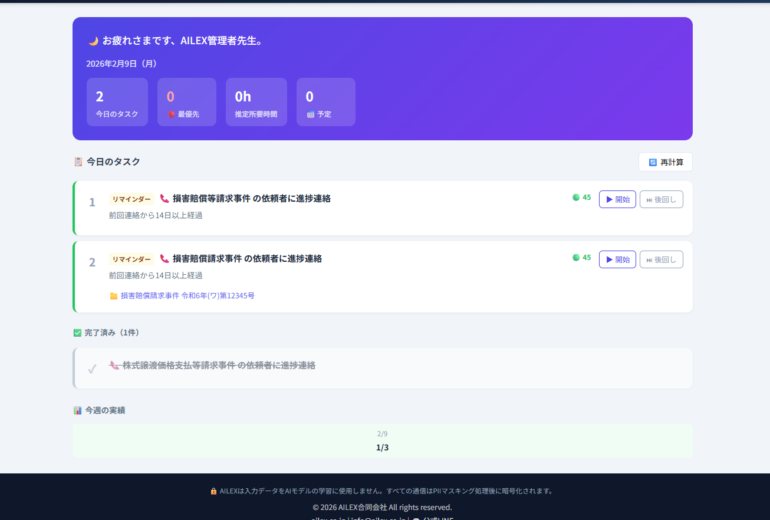
Task: Click the green score dot on task 2
Action: click(x=576, y=258)
